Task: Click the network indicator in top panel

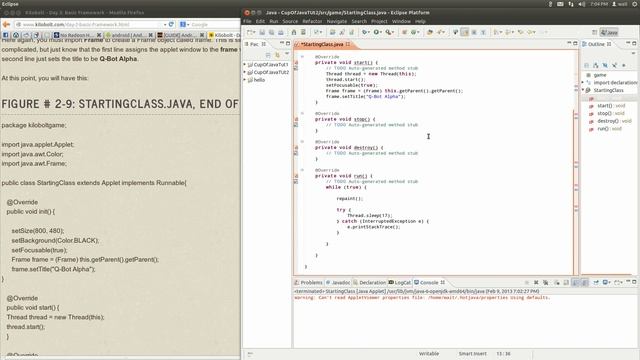Action: (x=571, y=4)
